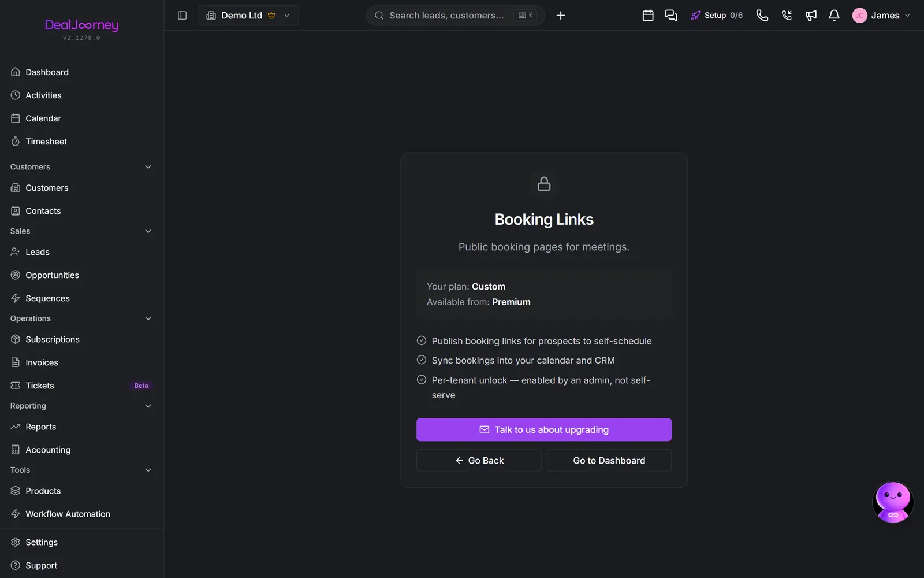The height and width of the screenshot is (578, 924).
Task: Focus the Search leads, customers field
Action: (455, 16)
